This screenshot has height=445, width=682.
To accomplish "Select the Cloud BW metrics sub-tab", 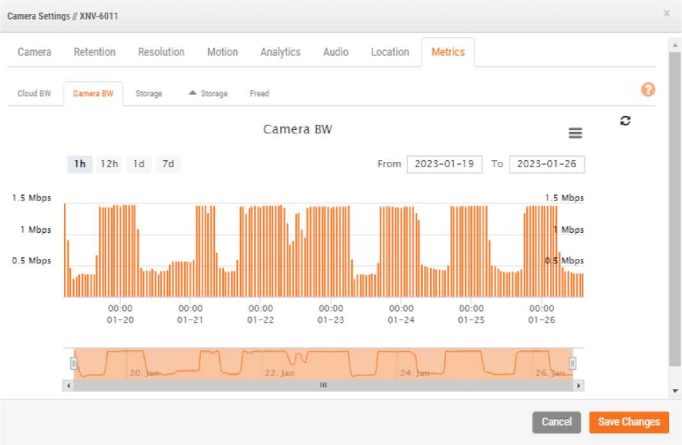I will click(34, 94).
